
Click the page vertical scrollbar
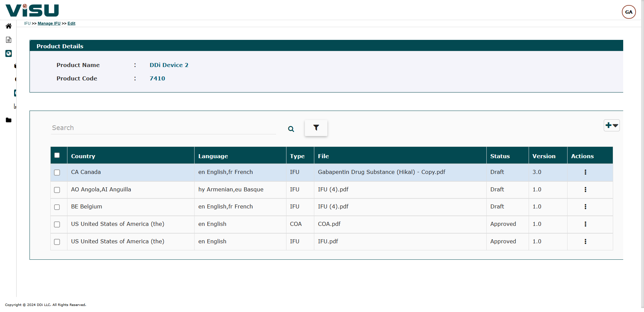tap(642, 154)
